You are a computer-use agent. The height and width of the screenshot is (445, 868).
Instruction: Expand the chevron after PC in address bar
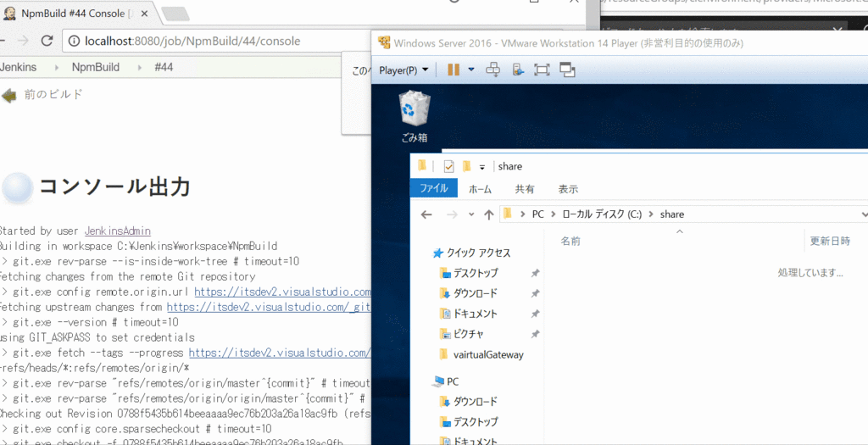coord(553,214)
